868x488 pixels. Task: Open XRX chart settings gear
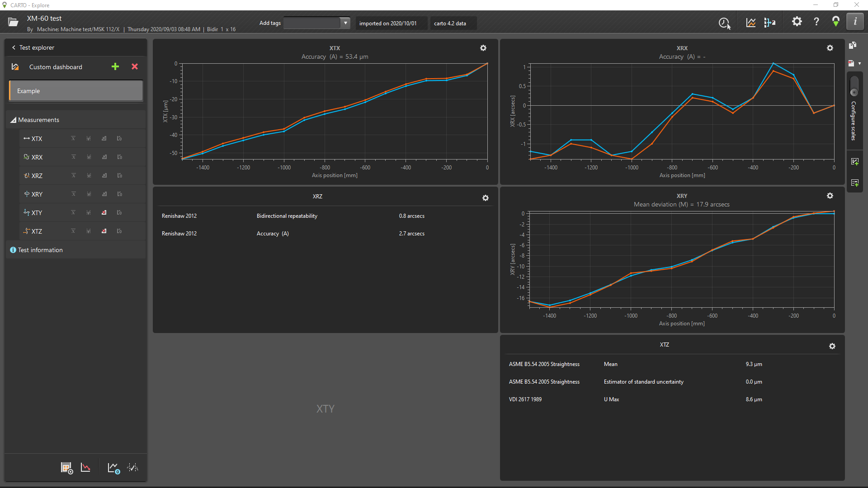(x=830, y=48)
